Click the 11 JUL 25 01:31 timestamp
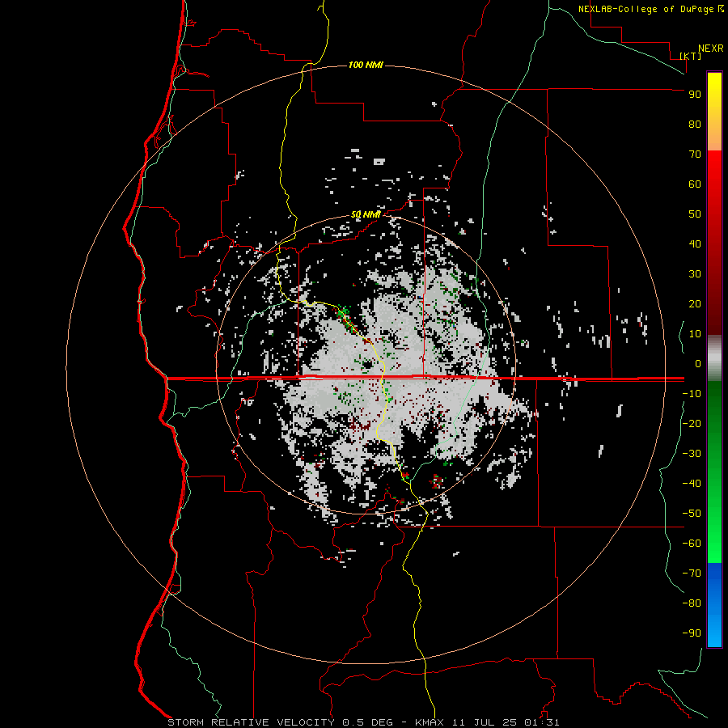Image resolution: width=728 pixels, height=728 pixels. [x=506, y=722]
